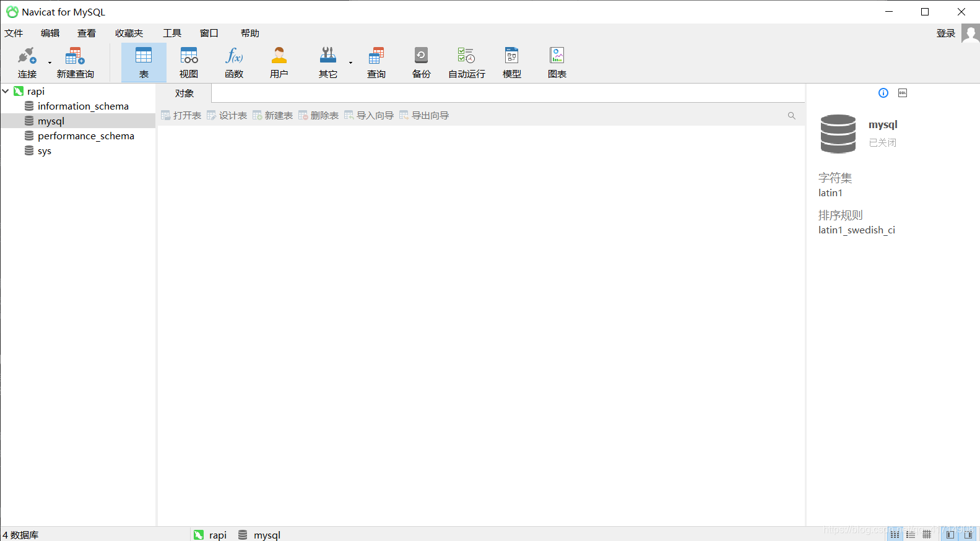Toggle the right information pane
The height and width of the screenshot is (541, 980).
pos(968,534)
